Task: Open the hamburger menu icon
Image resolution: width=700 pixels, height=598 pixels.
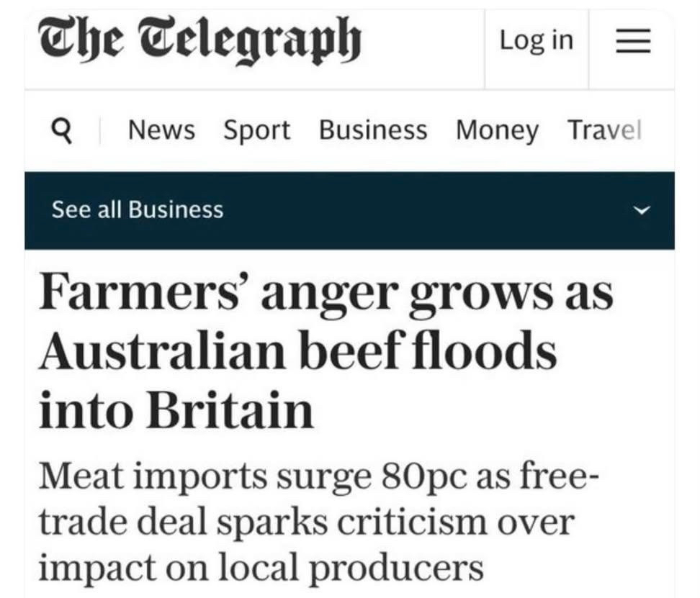Action: click(632, 41)
